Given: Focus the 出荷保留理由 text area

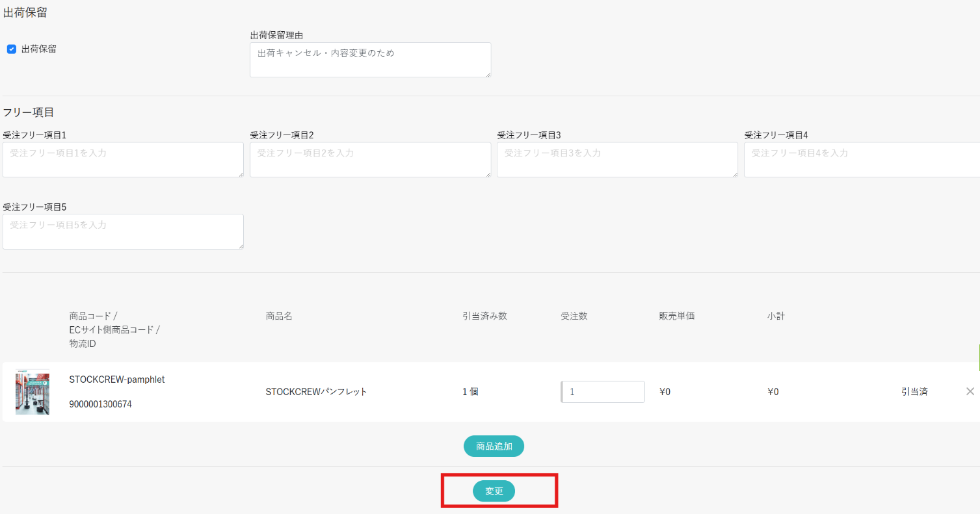Looking at the screenshot, I should [369, 60].
